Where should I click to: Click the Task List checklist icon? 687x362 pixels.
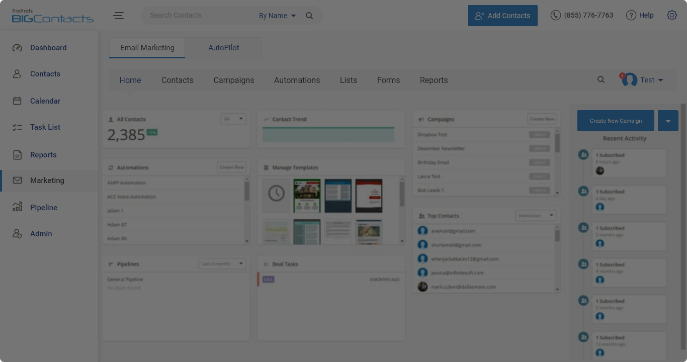click(x=17, y=128)
